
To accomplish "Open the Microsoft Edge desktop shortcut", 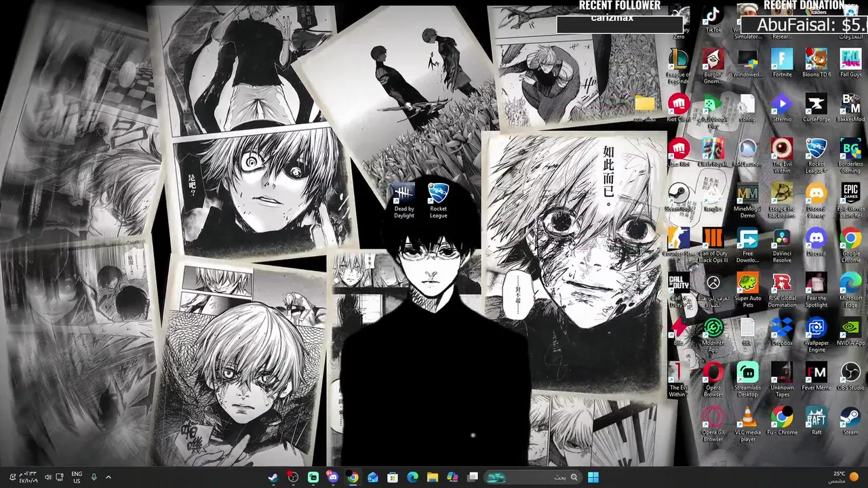I will point(850,289).
